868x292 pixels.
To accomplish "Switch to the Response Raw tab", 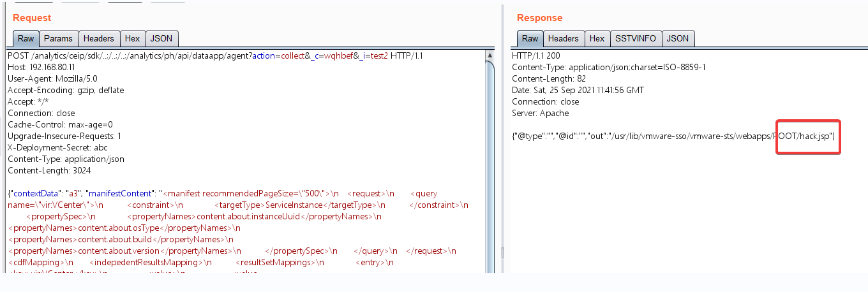I will (x=530, y=38).
